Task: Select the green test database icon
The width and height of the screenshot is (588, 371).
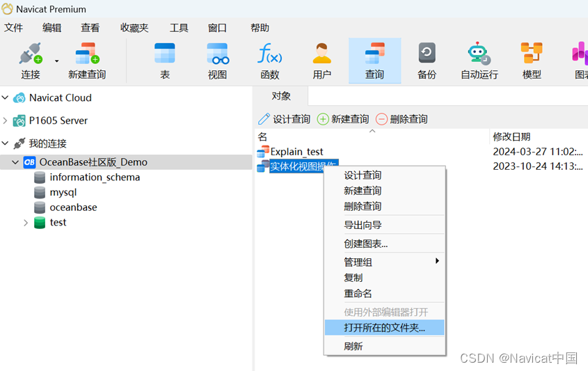Action: coord(40,223)
